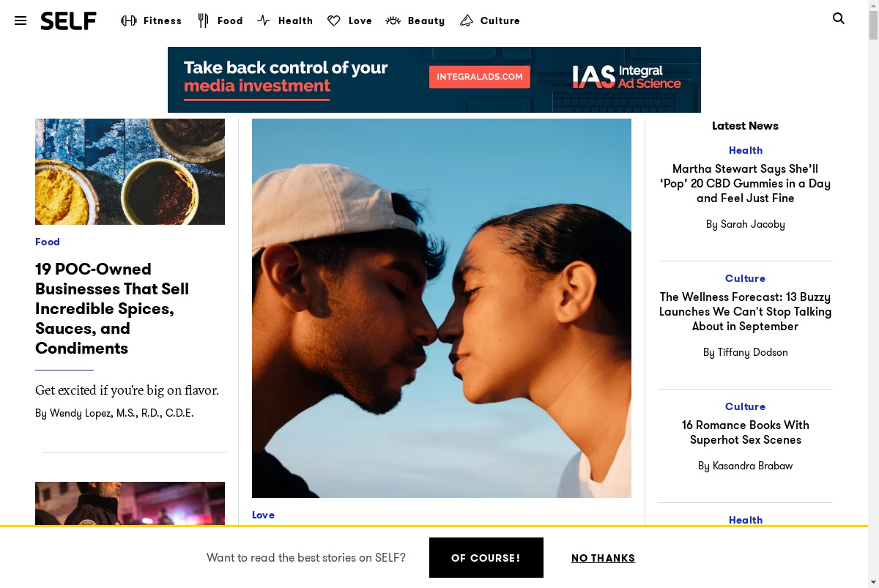Click the 'Take back control of your' ad text
Image resolution: width=879 pixels, height=588 pixels.
pyautogui.click(x=286, y=68)
